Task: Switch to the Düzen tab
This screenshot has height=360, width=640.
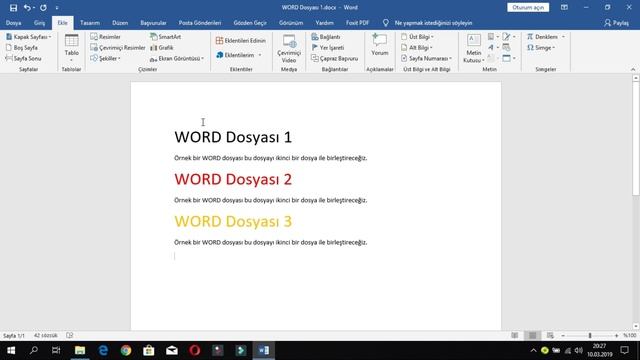Action: click(120, 23)
